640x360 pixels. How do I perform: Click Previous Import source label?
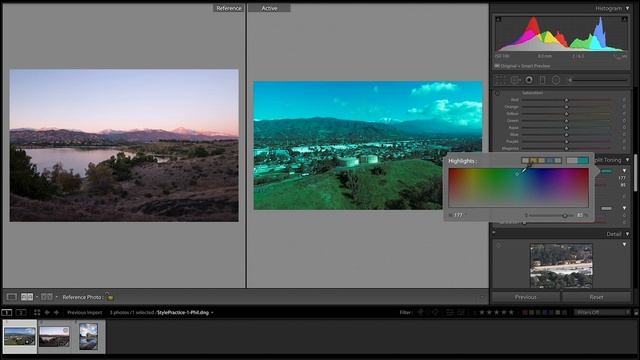[x=84, y=312]
